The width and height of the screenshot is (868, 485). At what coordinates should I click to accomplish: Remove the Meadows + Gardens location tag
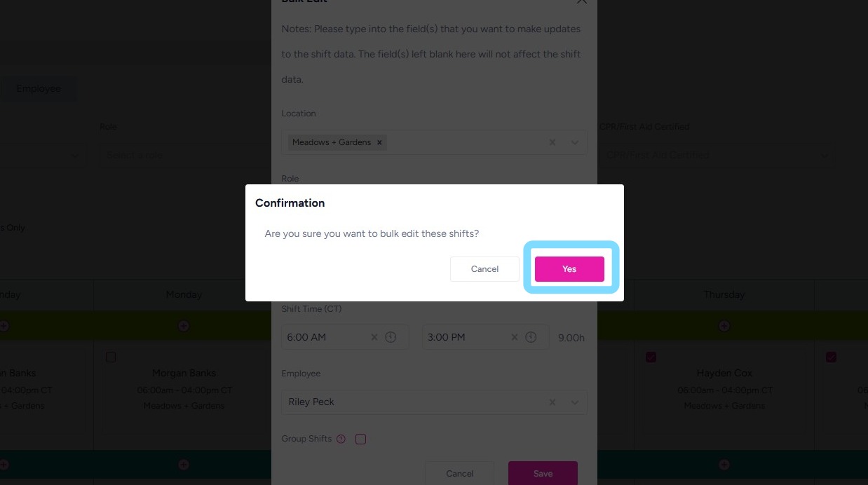(379, 142)
